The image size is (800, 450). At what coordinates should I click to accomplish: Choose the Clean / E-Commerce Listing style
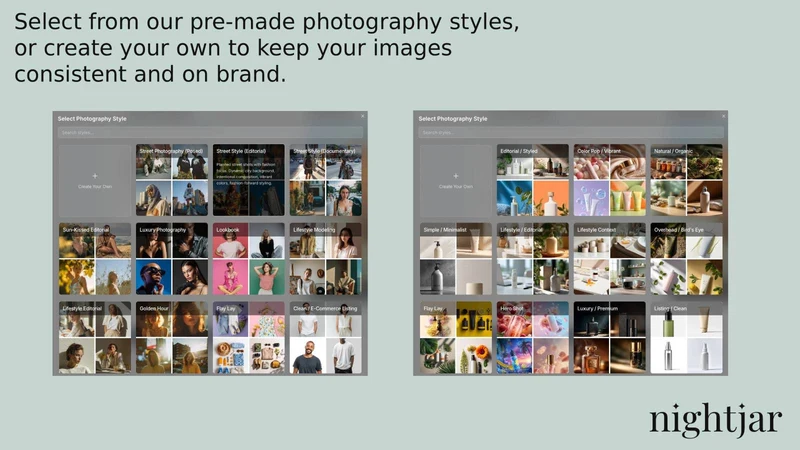[326, 338]
